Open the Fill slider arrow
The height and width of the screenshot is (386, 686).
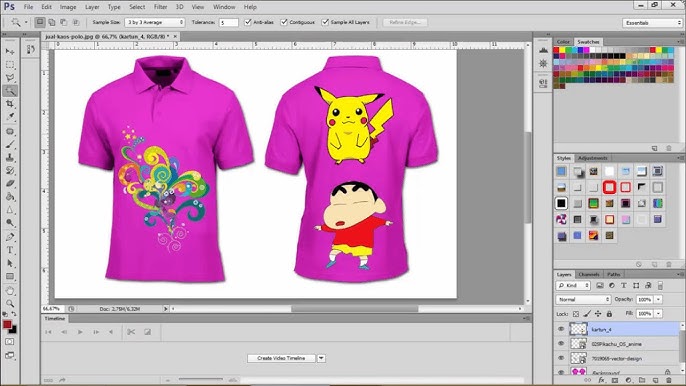658,314
